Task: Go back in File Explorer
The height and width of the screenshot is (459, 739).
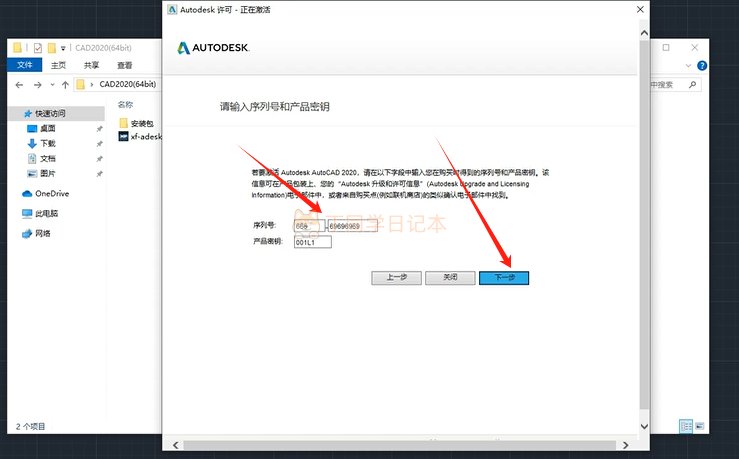Action: (x=19, y=85)
